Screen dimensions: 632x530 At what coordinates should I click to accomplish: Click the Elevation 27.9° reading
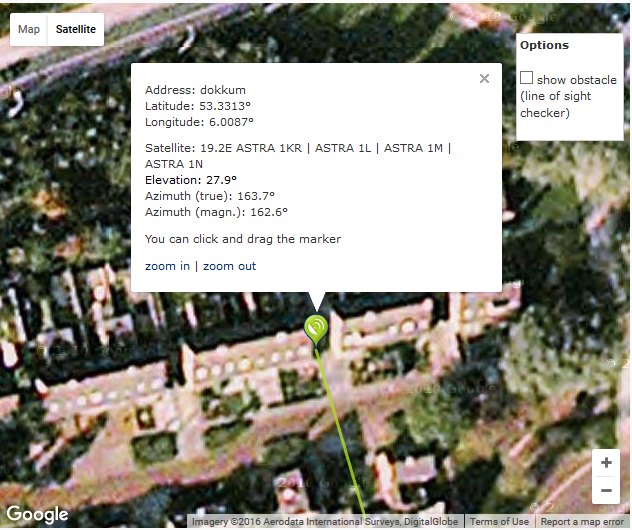(x=191, y=180)
